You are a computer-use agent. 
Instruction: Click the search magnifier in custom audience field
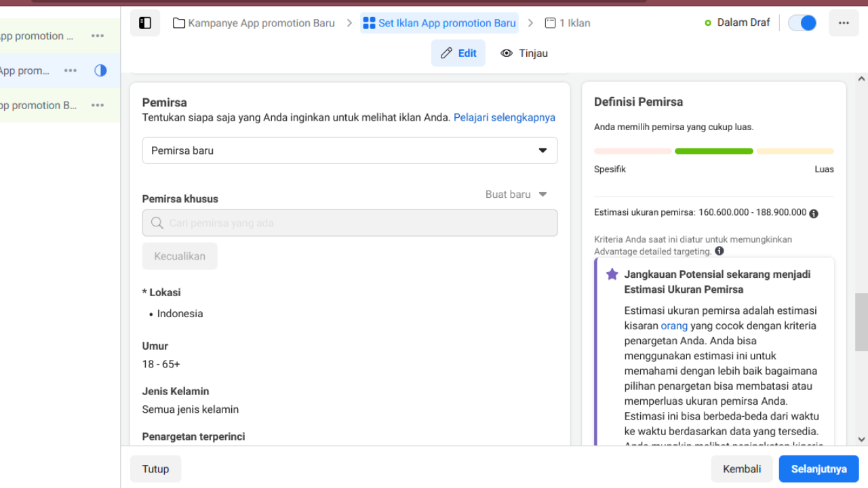157,223
